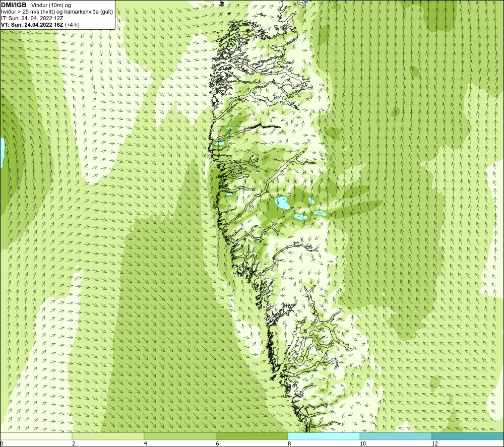
Task: Click the 6–8 m/s dark green color bar segment
Action: pyautogui.click(x=252, y=436)
